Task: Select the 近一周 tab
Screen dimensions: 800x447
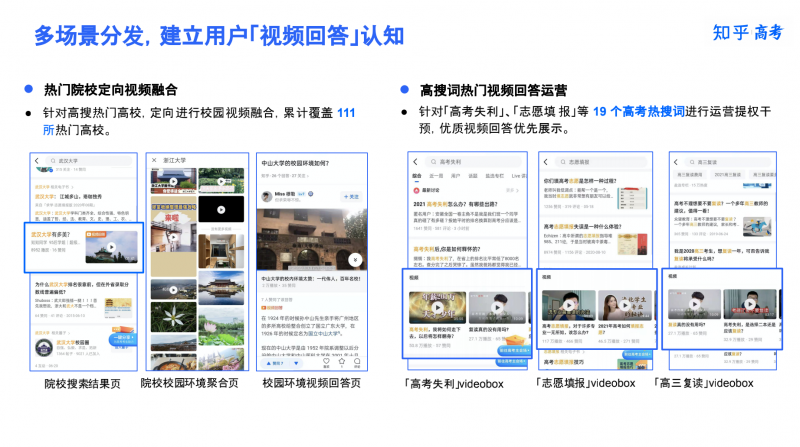Action: (436, 176)
